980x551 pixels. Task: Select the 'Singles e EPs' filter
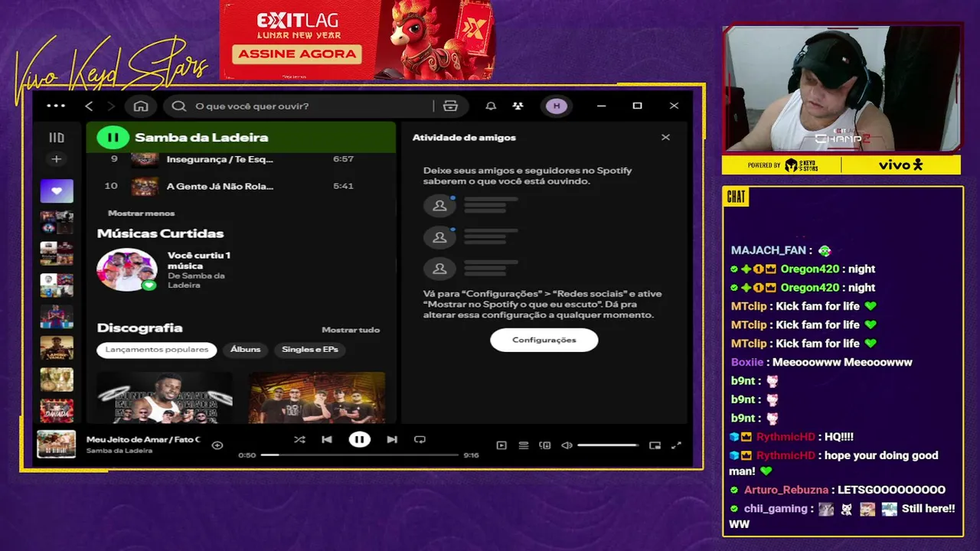coord(310,350)
